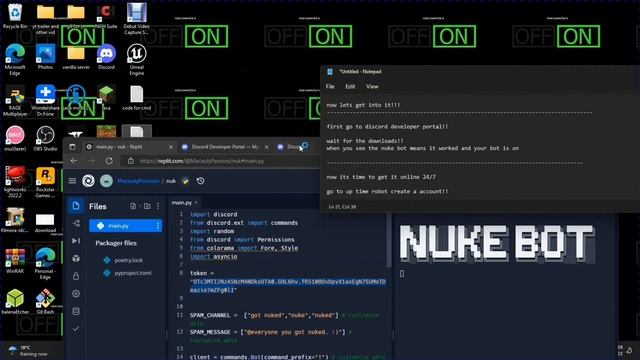This screenshot has width=640, height=360.
Task: Switch to Discord Developer Portal browser tab
Action: click(225, 147)
